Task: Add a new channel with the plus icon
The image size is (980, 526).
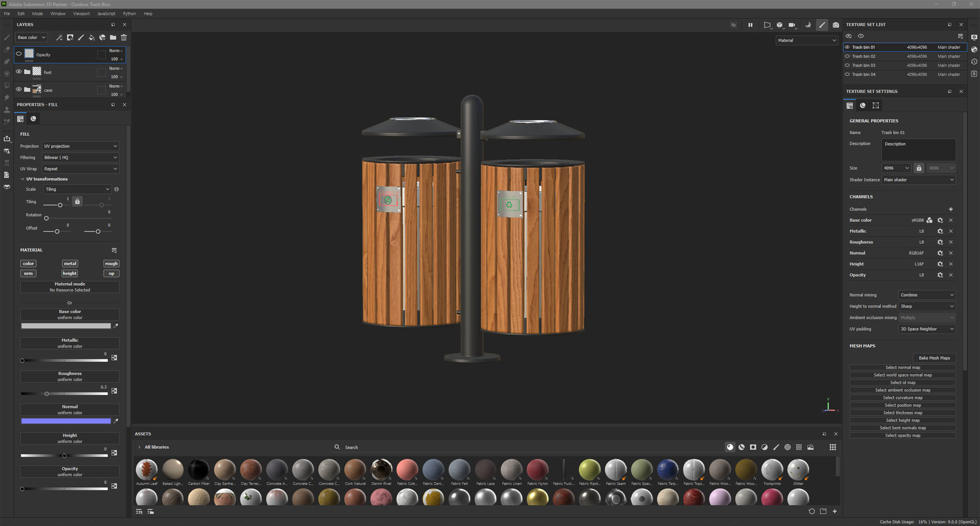Action: coord(950,209)
